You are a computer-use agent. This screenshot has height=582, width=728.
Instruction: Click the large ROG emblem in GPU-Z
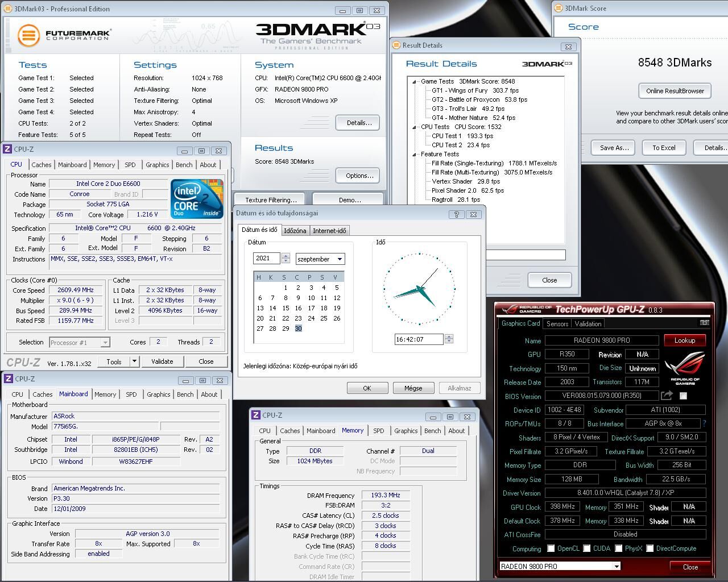684,368
